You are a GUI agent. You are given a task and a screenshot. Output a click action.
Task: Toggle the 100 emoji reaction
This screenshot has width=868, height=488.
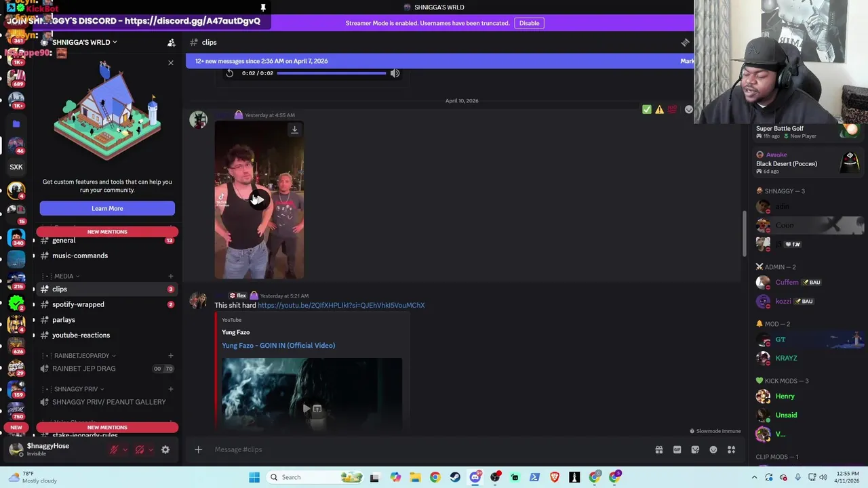[672, 109]
